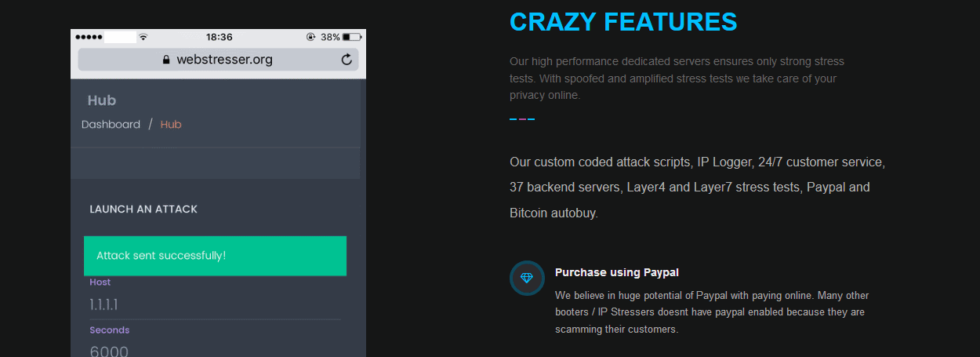This screenshot has height=357, width=980.
Task: Click the diamond icon beside Purchase using Paypal
Action: click(x=527, y=278)
